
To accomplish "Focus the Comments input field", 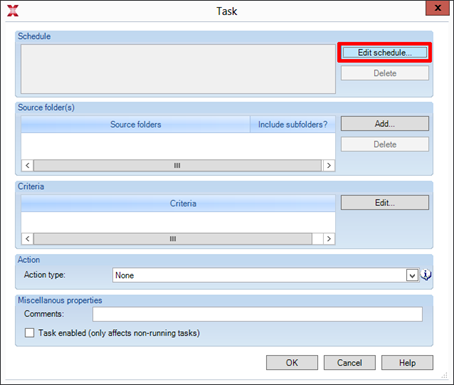I will [257, 314].
